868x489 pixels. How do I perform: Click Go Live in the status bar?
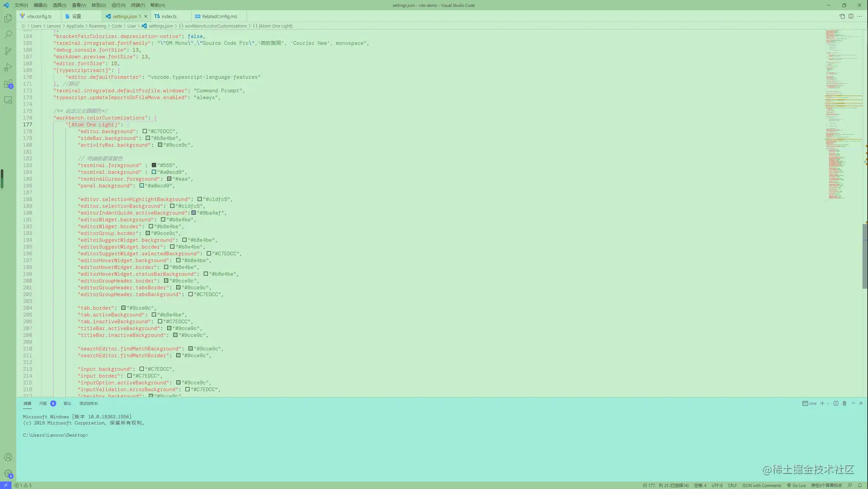click(x=796, y=486)
